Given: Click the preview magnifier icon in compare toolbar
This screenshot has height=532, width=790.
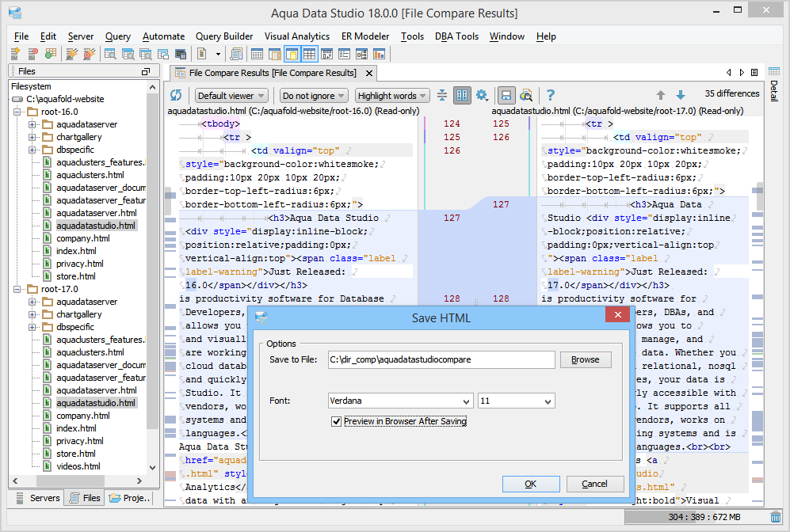Looking at the screenshot, I should [526, 95].
